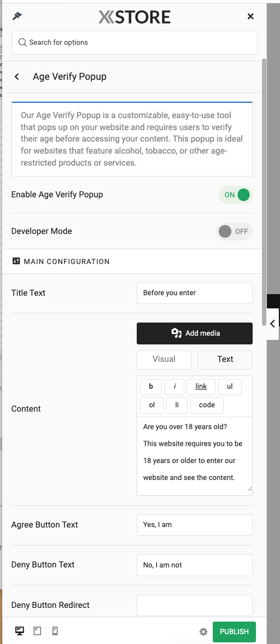280x644 pixels.
Task: Click the pin icon beside XStore logo
Action: (17, 16)
